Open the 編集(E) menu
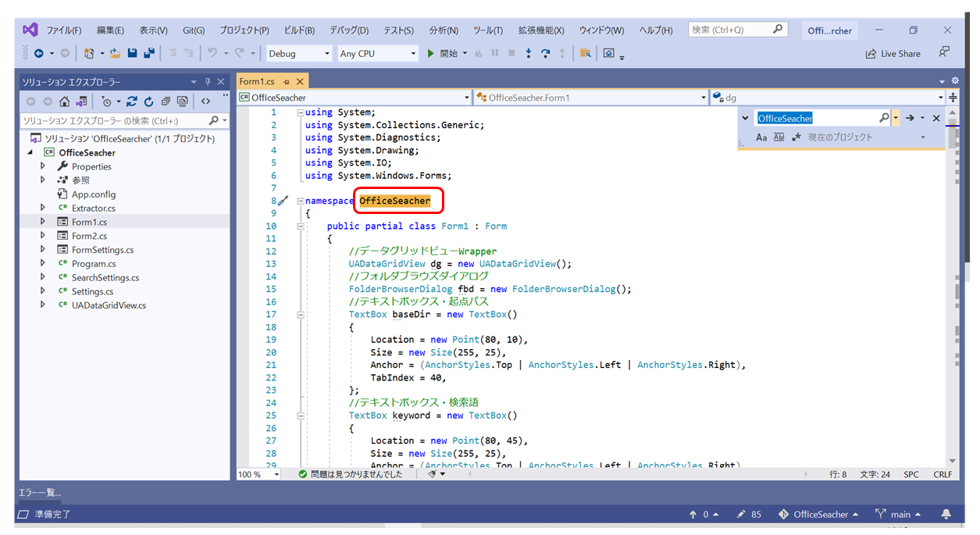The width and height of the screenshot is (980, 535). [110, 30]
